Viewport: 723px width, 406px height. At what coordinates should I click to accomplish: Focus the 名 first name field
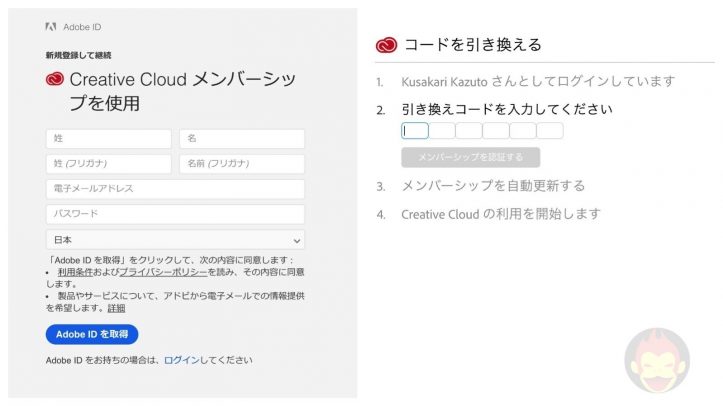pos(242,138)
